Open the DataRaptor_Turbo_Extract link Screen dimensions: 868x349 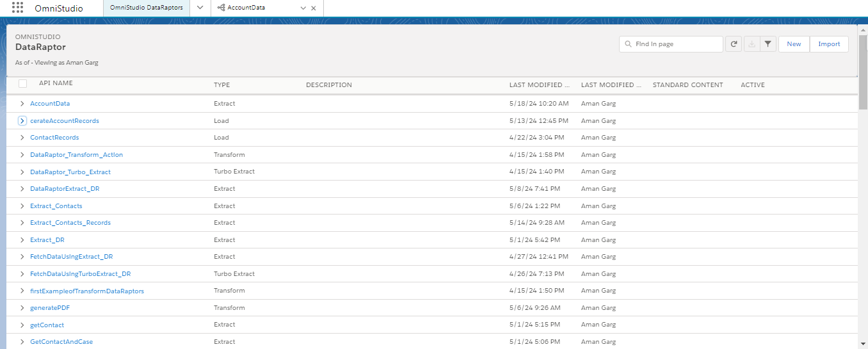coord(70,172)
